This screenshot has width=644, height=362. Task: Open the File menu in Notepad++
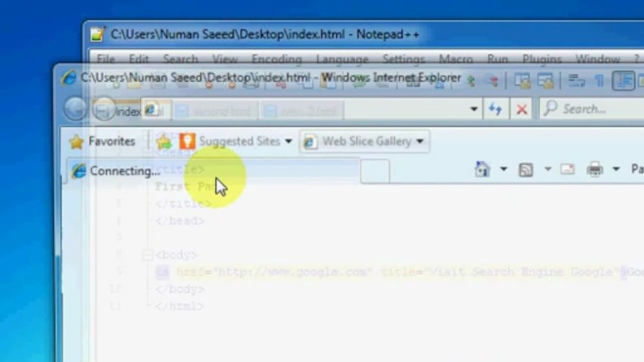point(106,59)
